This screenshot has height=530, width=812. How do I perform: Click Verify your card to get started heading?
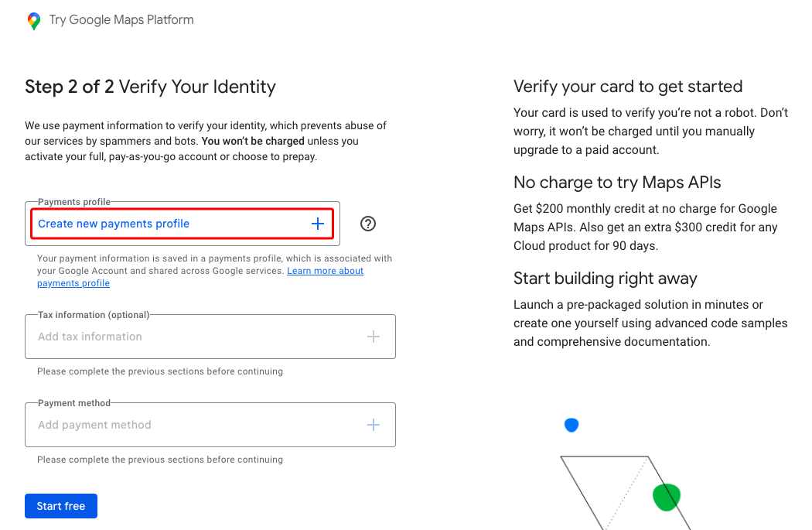[628, 87]
